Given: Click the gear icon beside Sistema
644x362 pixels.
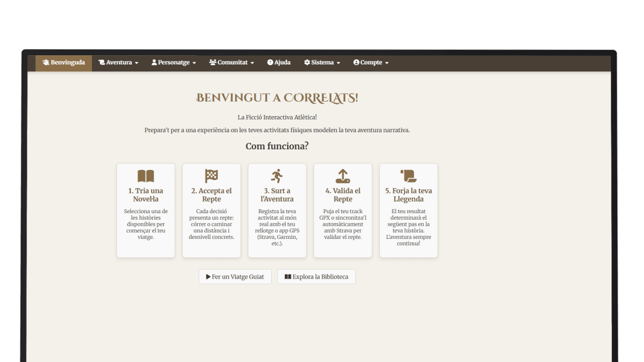Looking at the screenshot, I should click(x=307, y=63).
